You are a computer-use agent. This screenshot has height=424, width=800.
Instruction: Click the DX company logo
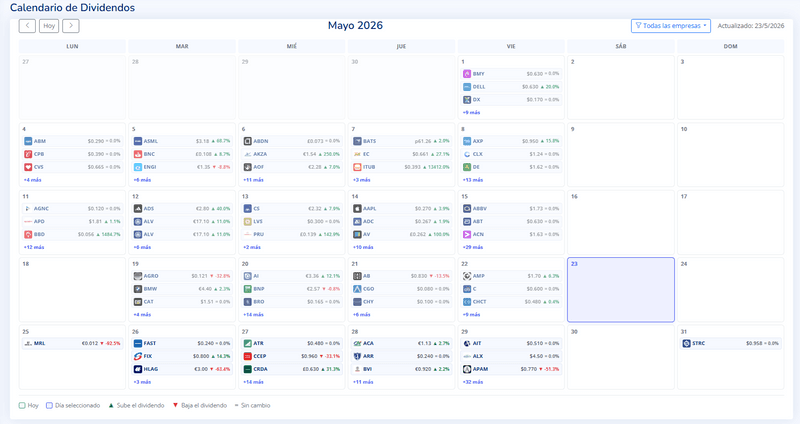coord(467,99)
